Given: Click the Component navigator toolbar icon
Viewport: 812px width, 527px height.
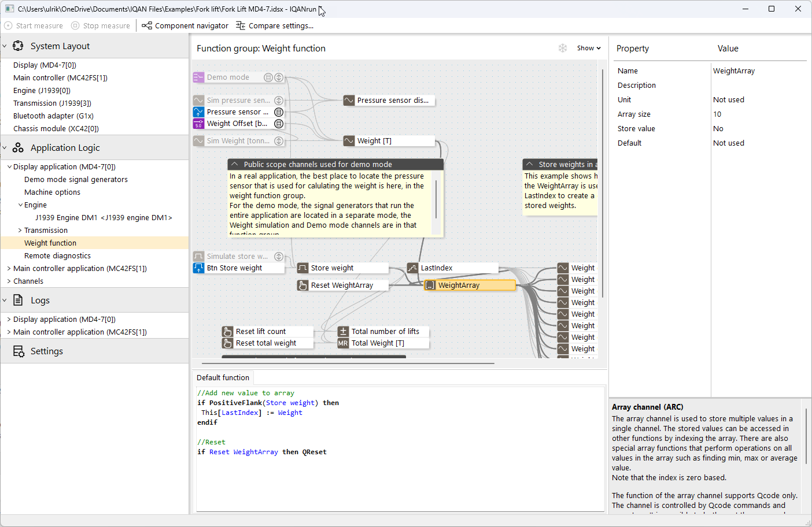Looking at the screenshot, I should [147, 25].
